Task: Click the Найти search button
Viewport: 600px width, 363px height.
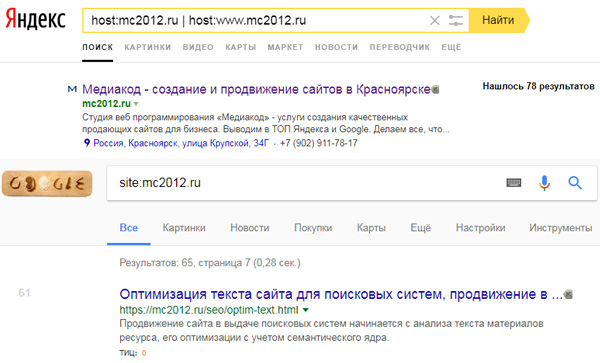Action: pos(499,20)
